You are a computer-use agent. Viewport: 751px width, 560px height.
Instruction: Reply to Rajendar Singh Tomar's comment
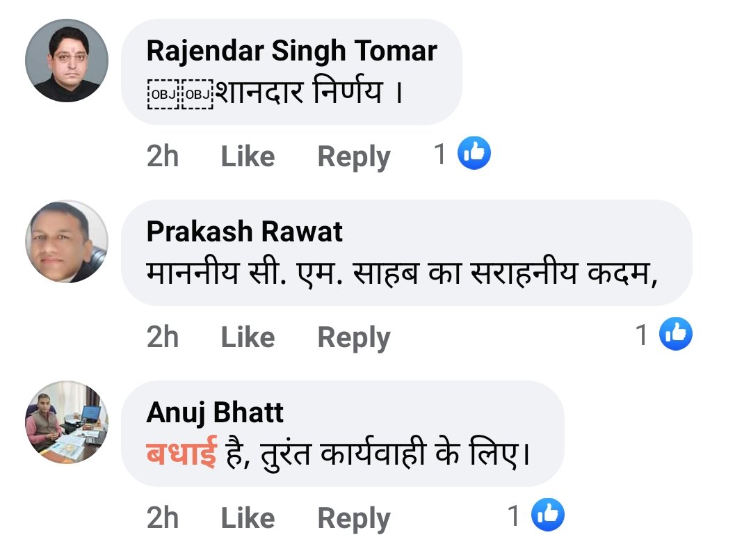click(x=353, y=157)
